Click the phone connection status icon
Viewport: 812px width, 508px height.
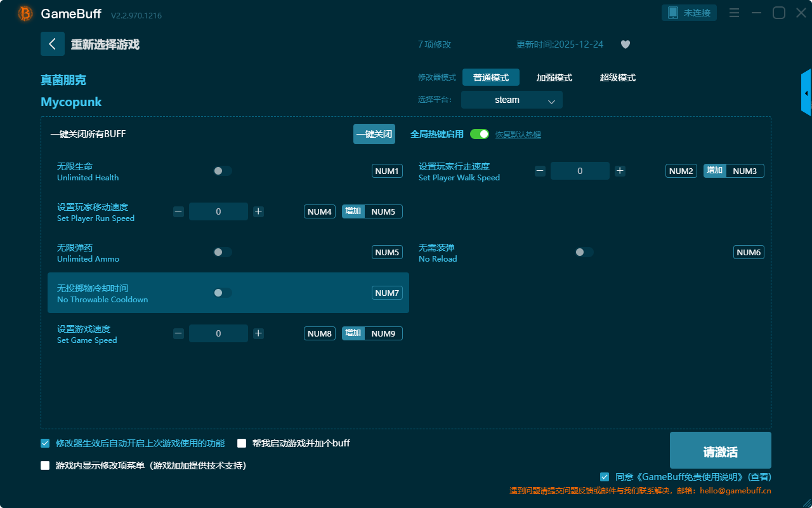click(x=673, y=13)
